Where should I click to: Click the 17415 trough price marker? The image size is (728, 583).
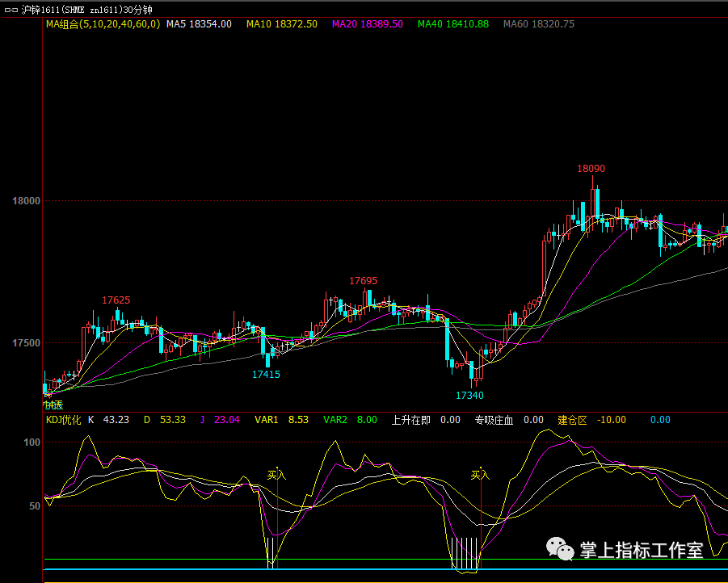[x=266, y=374]
